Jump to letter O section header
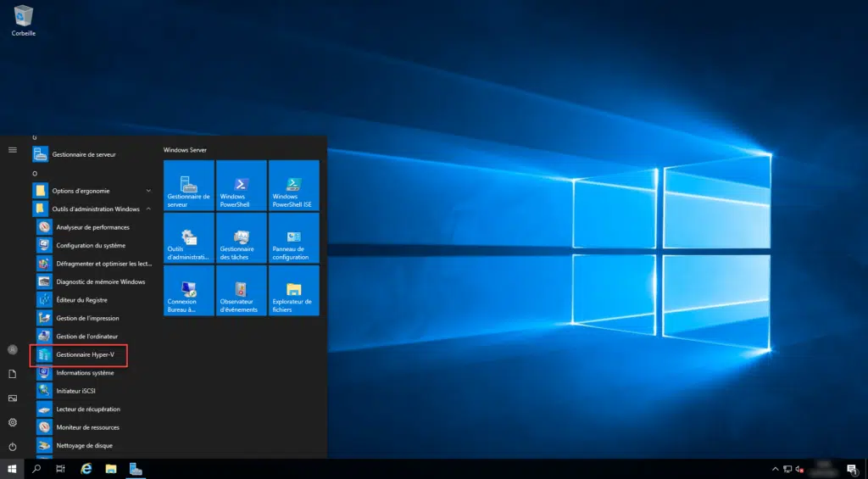Viewport: 868px width, 479px height. tap(35, 173)
